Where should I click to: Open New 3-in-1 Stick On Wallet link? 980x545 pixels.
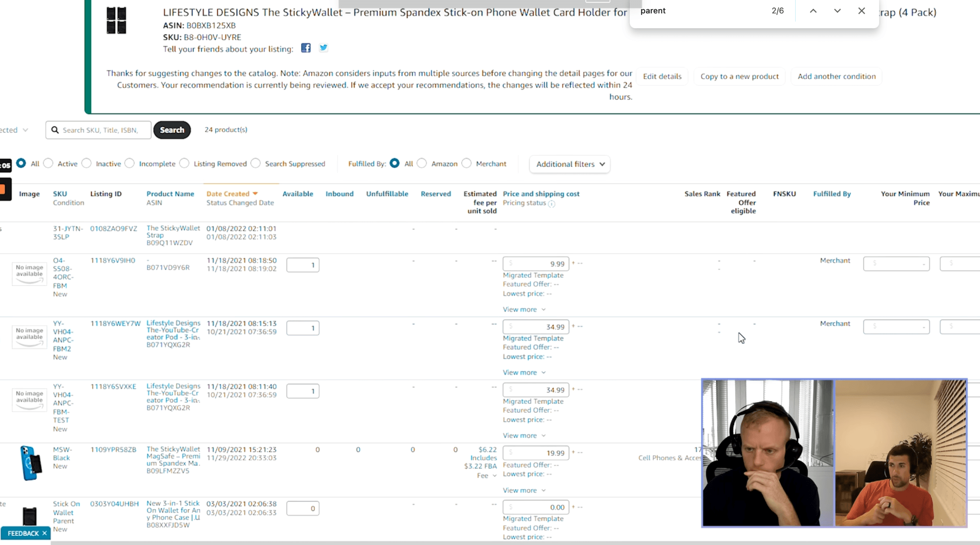coord(173,511)
